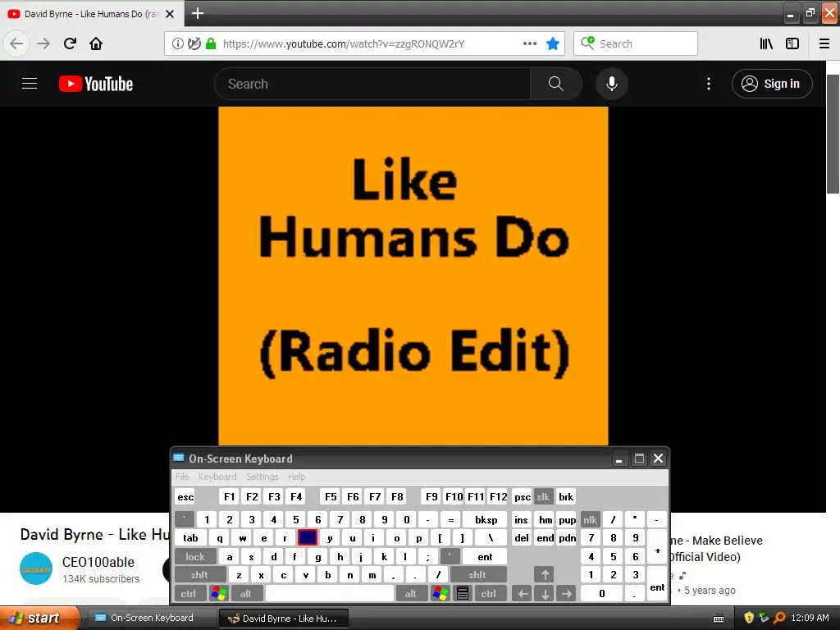
Task: Click the Like Humans Do video player
Action: tap(413, 276)
